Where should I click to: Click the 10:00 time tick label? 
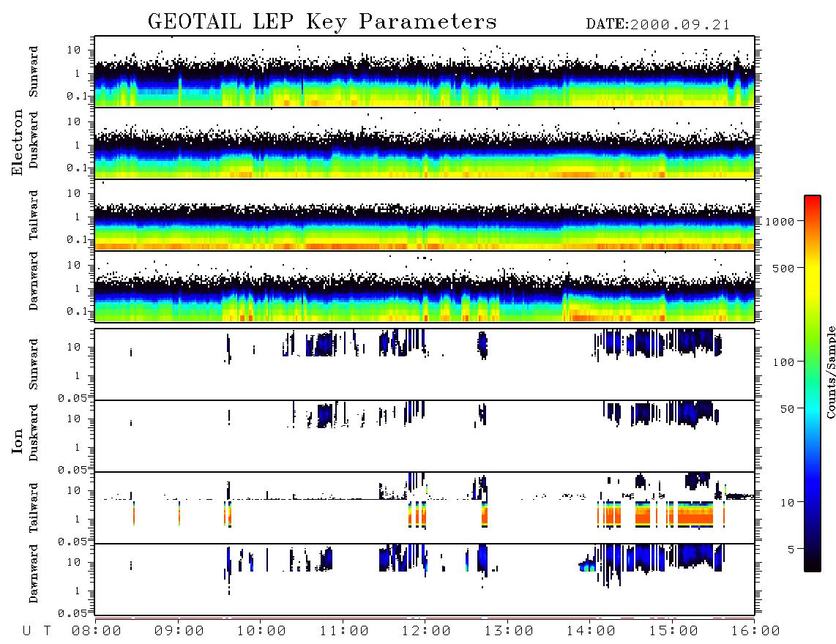point(261,632)
